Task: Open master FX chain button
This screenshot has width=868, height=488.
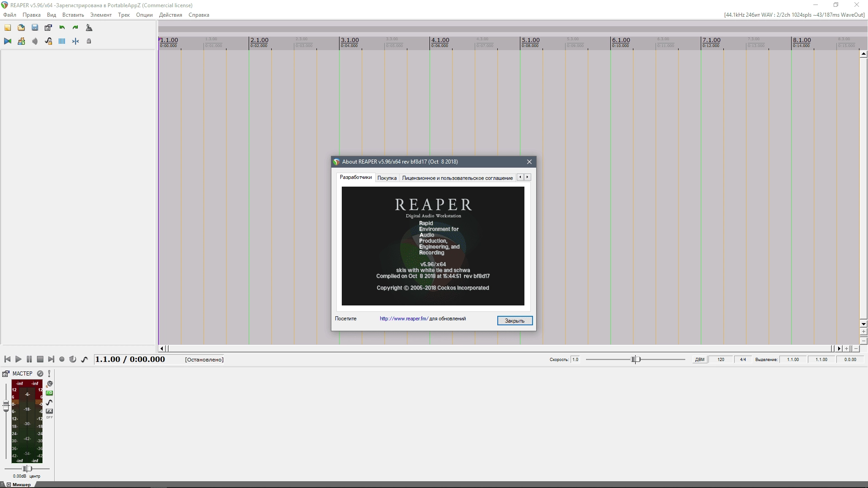Action: 50,411
